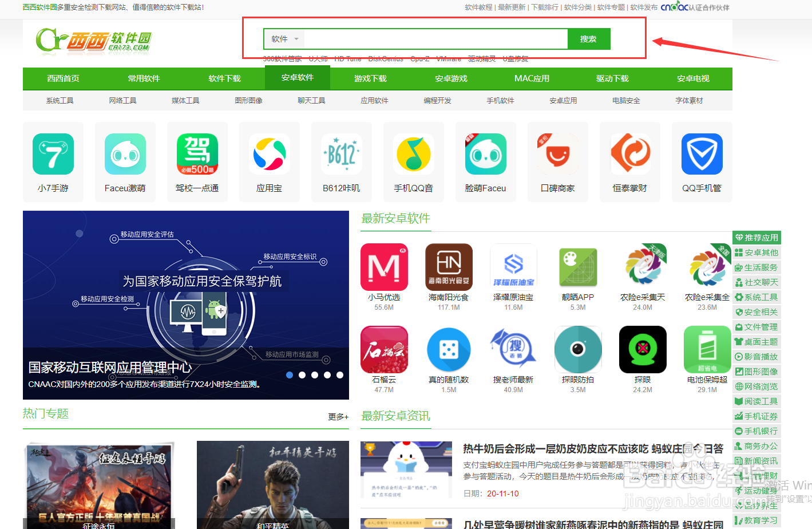Screen dimensions: 812x529
Task: Switch to the 安卓游戏 nav tab
Action: click(451, 78)
